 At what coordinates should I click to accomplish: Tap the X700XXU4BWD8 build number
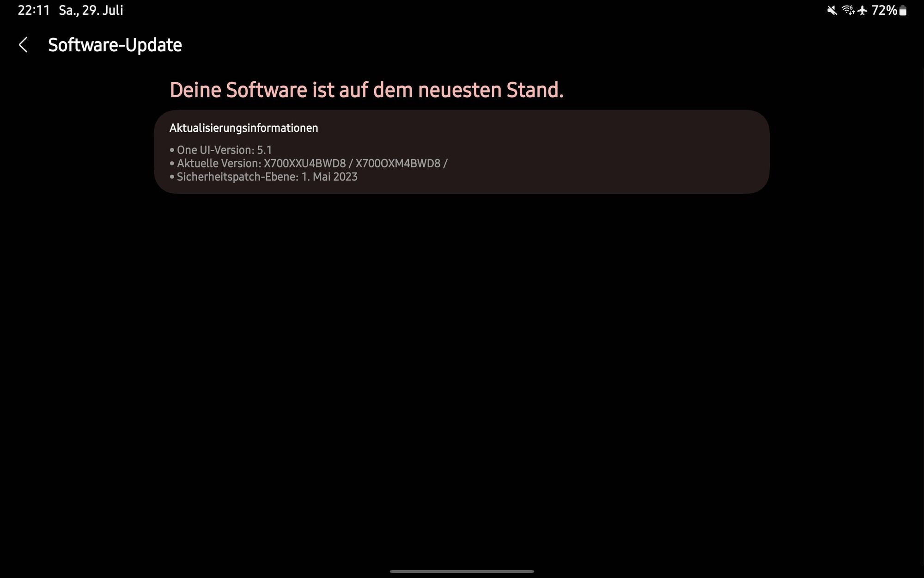coord(304,163)
